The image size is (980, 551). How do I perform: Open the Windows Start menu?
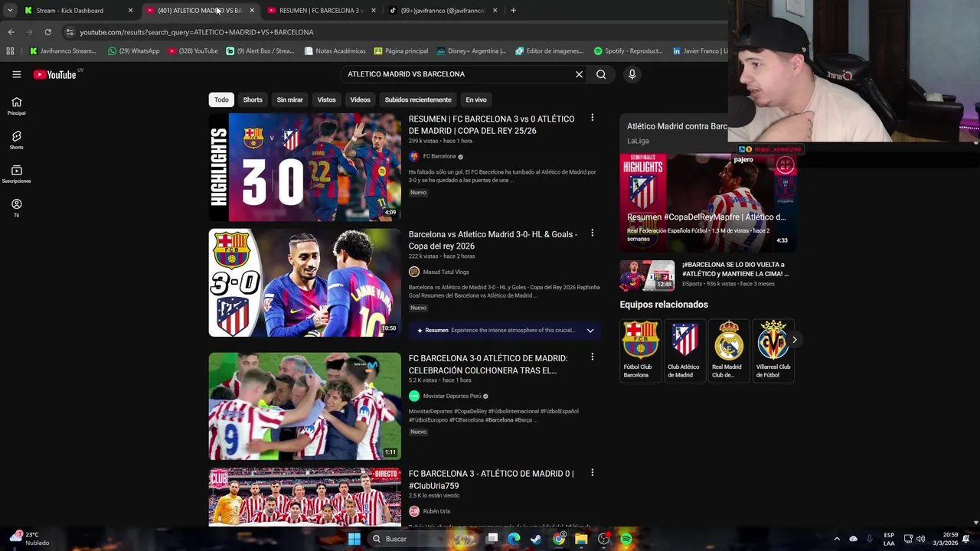(x=354, y=539)
